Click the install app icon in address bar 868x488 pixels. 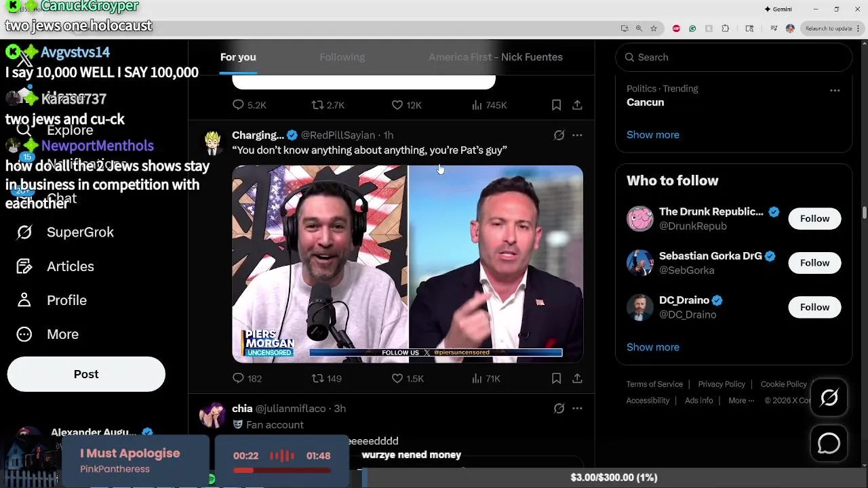[x=625, y=28]
